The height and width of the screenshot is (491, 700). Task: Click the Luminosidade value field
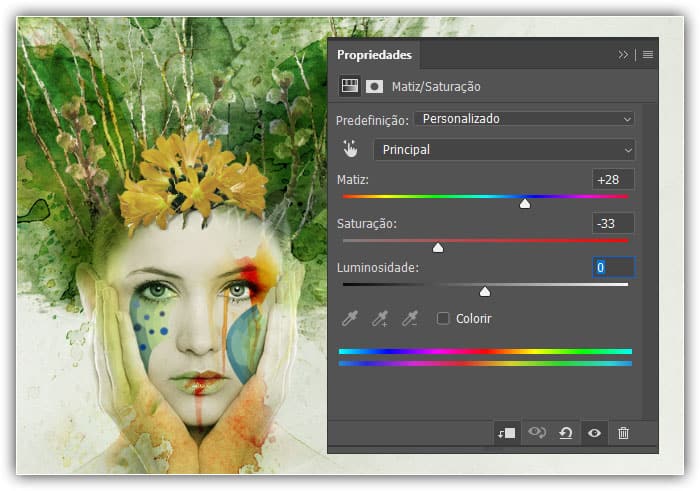tap(612, 267)
